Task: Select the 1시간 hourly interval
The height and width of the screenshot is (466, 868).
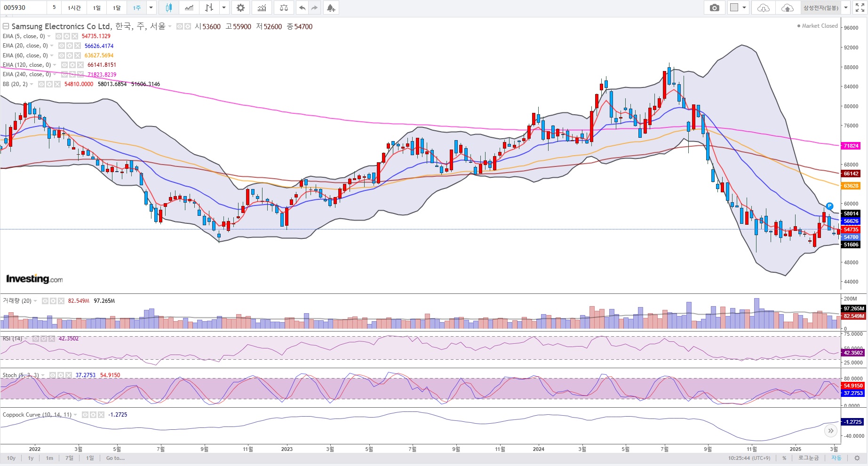Action: click(x=74, y=8)
